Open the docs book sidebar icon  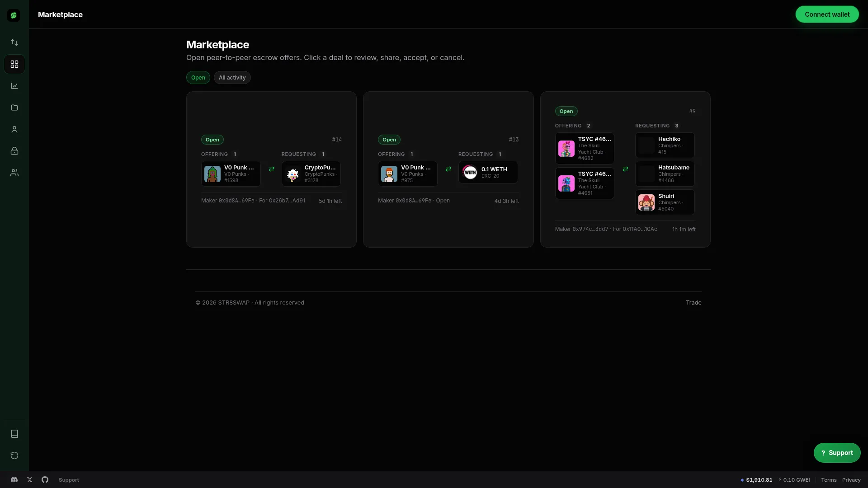14,434
